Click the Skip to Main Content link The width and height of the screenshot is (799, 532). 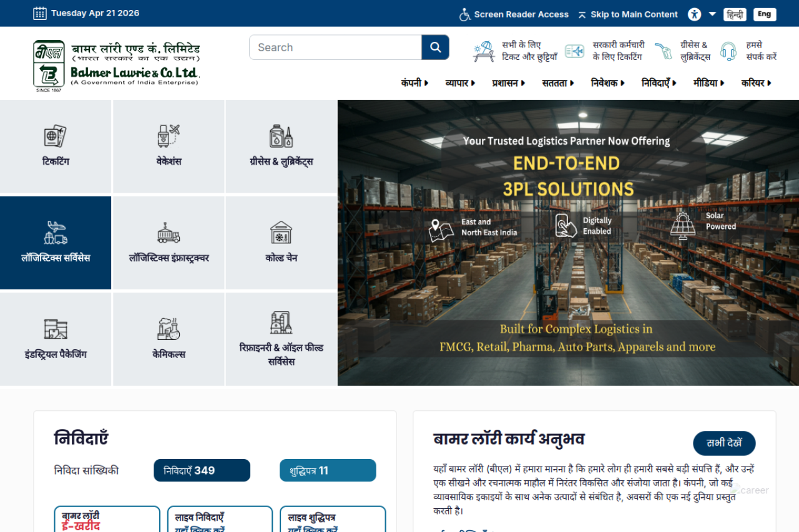coord(628,14)
